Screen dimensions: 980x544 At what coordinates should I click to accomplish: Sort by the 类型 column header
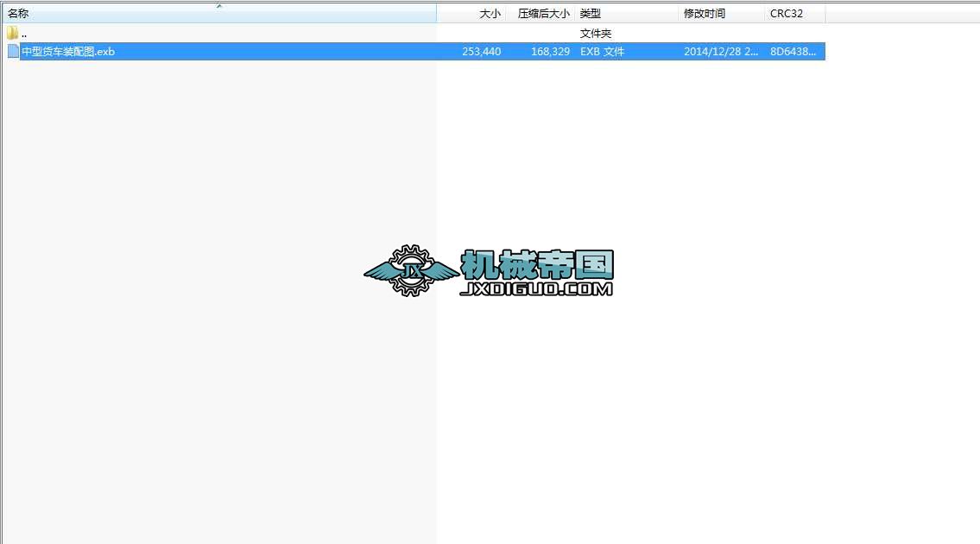pos(626,14)
